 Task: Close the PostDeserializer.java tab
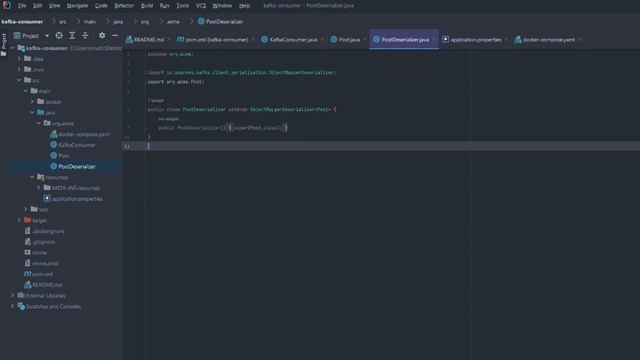[x=434, y=40]
